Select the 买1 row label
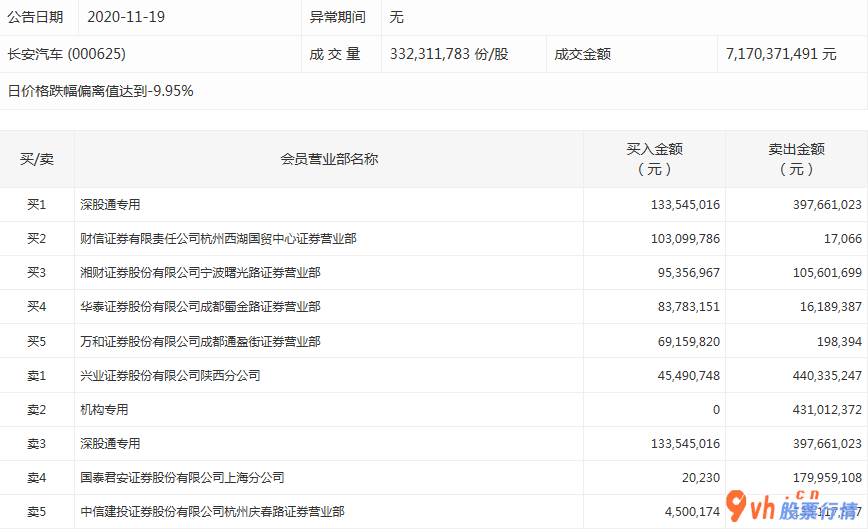Viewport: 868px width, 532px height. tap(37, 205)
